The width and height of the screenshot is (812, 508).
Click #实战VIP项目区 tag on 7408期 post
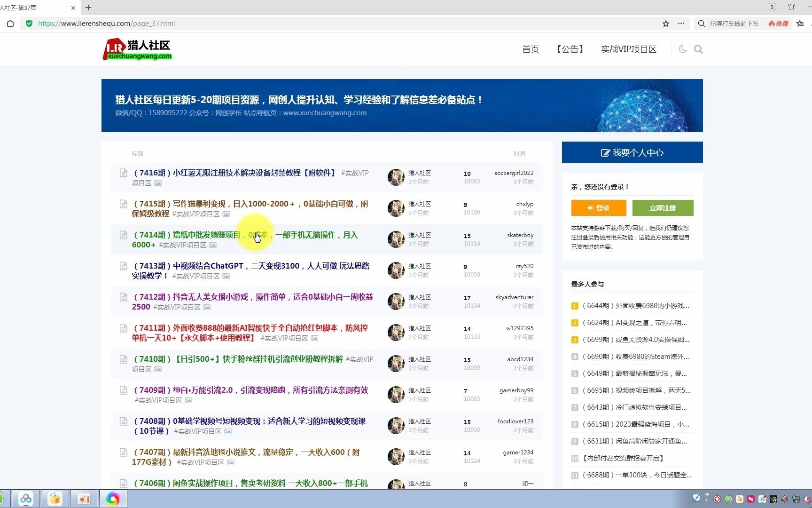pos(198,431)
